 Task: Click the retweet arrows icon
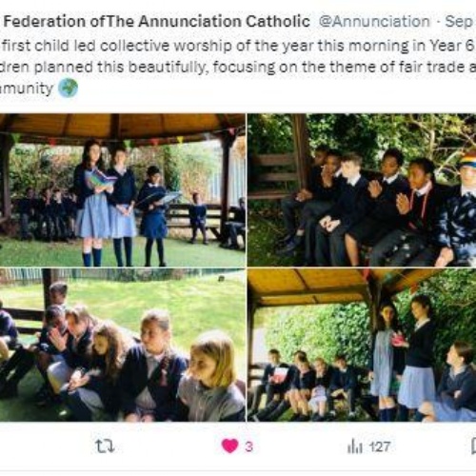pos(105,446)
